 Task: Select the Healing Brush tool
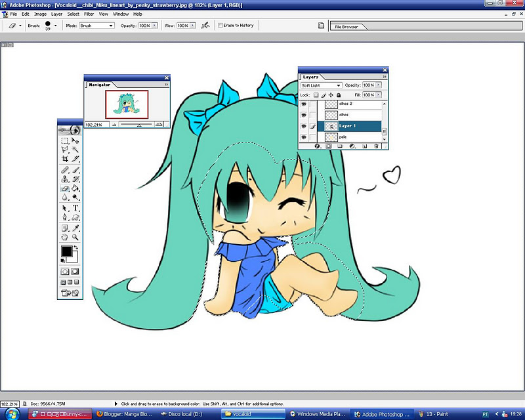click(x=64, y=170)
